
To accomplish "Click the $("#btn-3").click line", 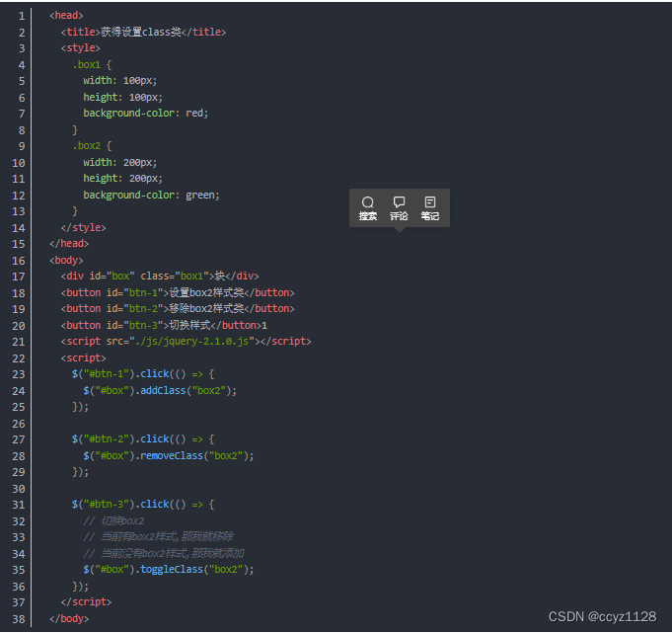I will 143,505.
